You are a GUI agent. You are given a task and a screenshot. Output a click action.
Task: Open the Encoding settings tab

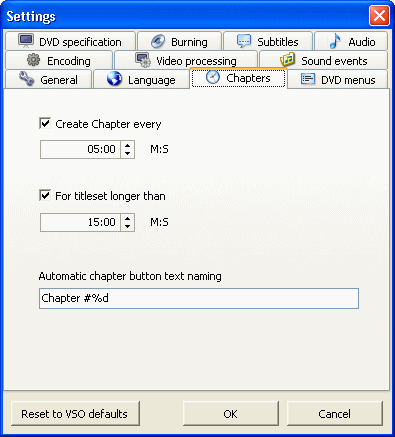[59, 60]
